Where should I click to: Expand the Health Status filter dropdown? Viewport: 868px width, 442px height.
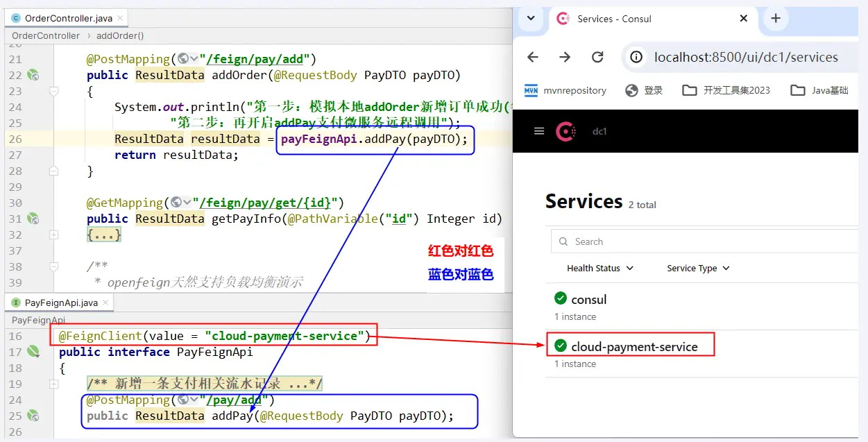click(x=600, y=268)
